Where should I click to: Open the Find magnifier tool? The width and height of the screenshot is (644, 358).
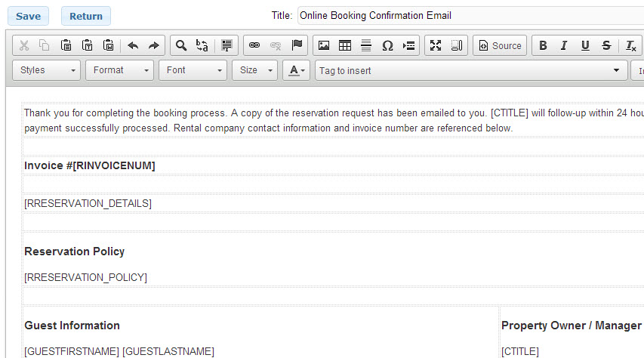point(181,46)
